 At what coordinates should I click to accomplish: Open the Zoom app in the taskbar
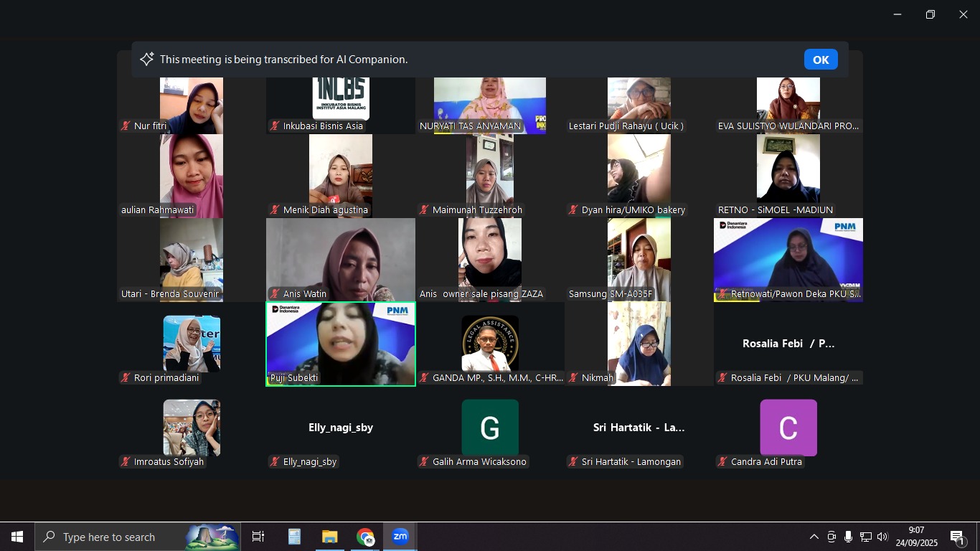coord(400,537)
